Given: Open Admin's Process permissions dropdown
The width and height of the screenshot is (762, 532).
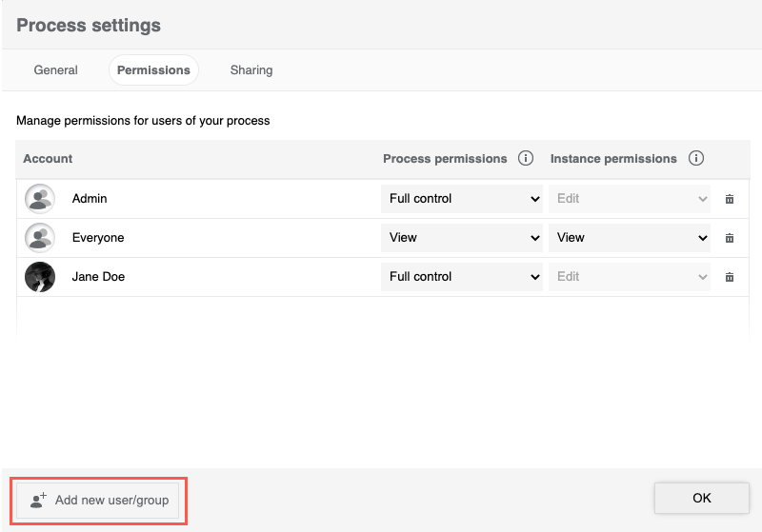Looking at the screenshot, I should coord(462,199).
